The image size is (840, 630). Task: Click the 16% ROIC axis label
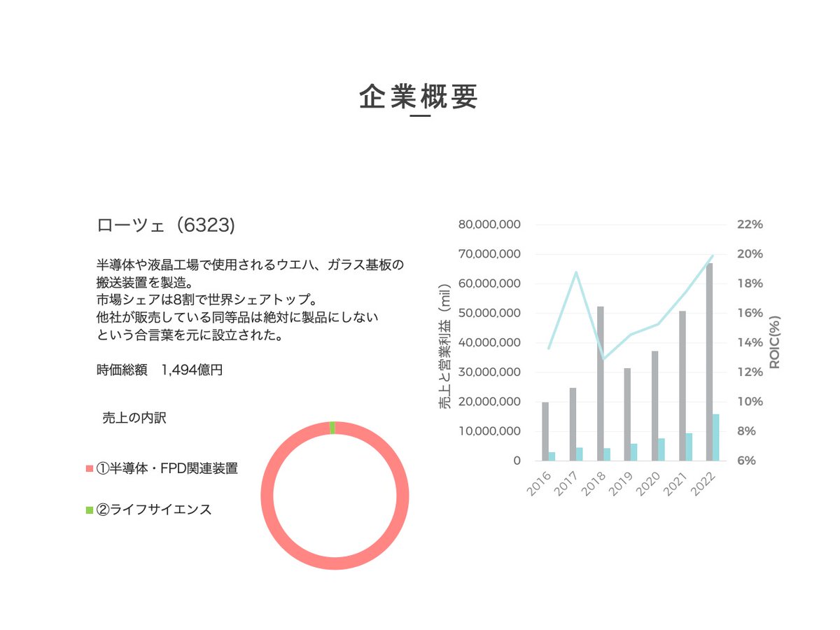pos(750,313)
